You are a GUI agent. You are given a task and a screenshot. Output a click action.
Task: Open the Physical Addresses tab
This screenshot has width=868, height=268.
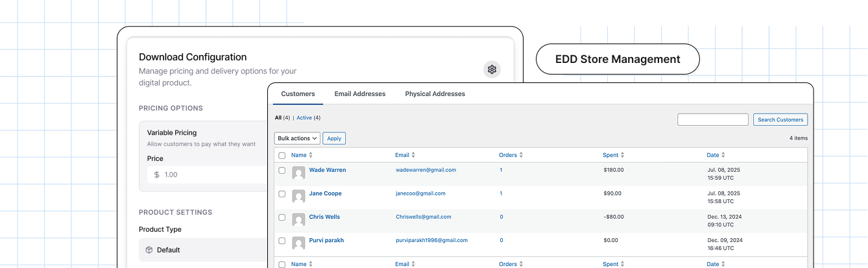[435, 94]
